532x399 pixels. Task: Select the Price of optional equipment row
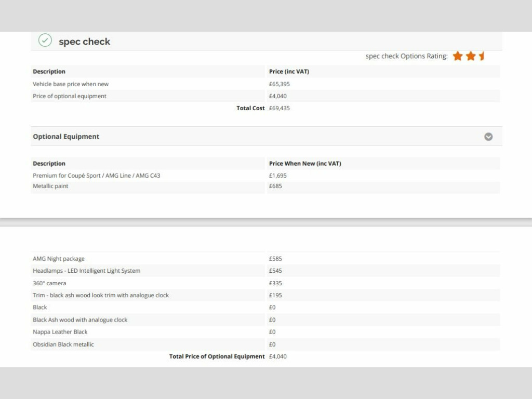tap(70, 96)
